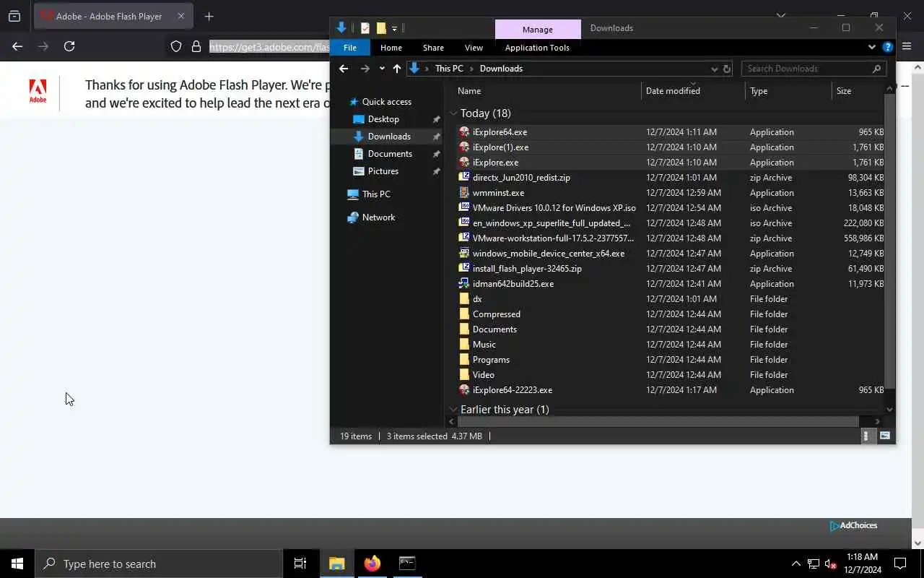Click the taskbar search box

pos(159,564)
